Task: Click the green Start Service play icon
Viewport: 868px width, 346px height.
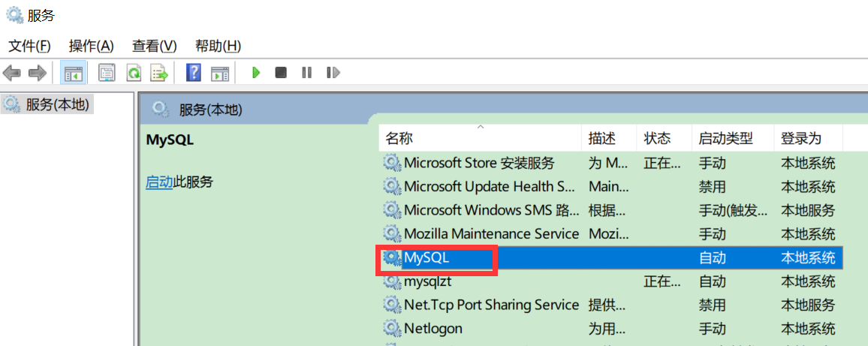Action: coord(256,73)
